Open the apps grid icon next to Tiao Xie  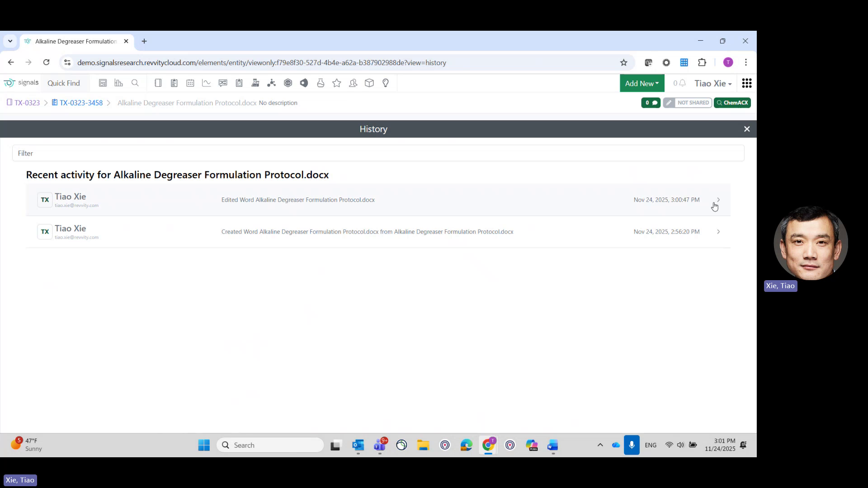tap(747, 83)
